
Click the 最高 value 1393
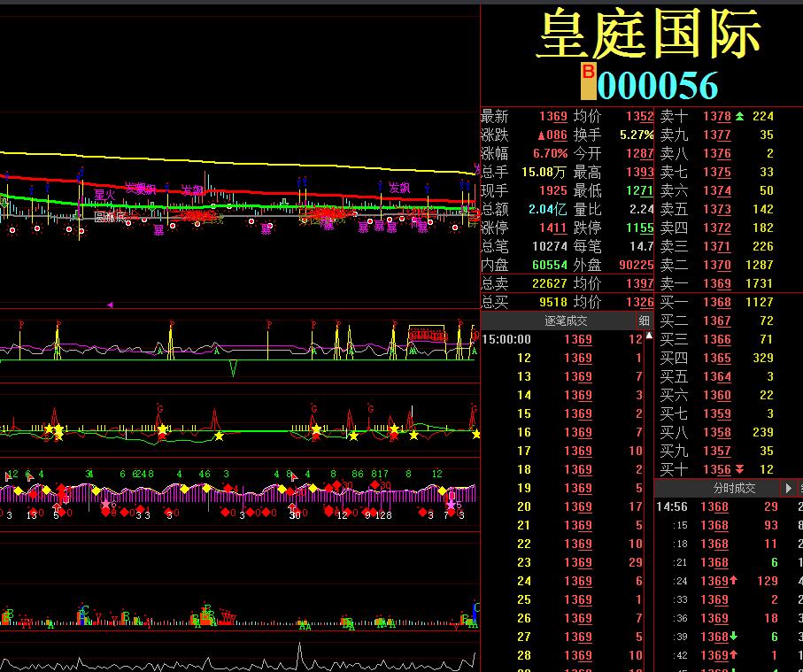pos(639,172)
